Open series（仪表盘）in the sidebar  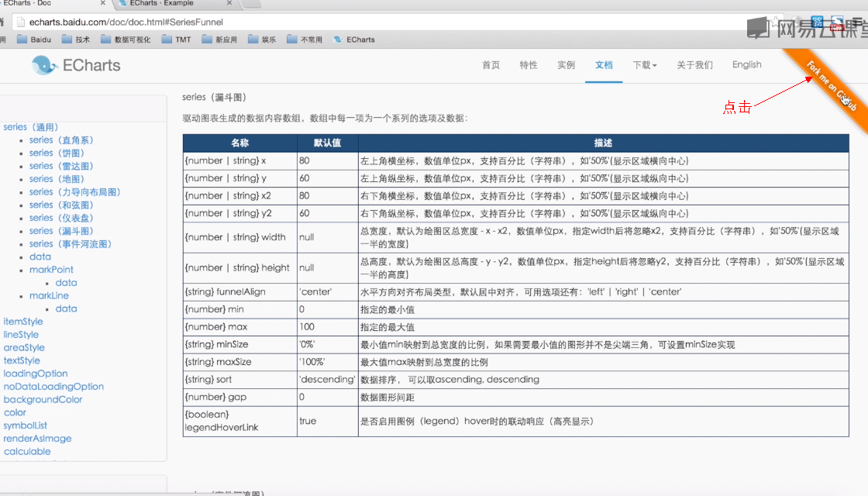[61, 218]
